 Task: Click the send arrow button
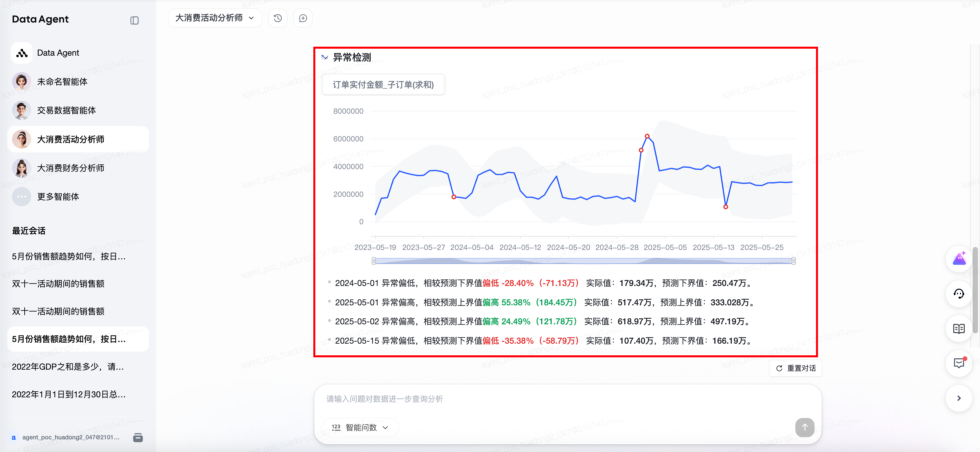tap(804, 427)
